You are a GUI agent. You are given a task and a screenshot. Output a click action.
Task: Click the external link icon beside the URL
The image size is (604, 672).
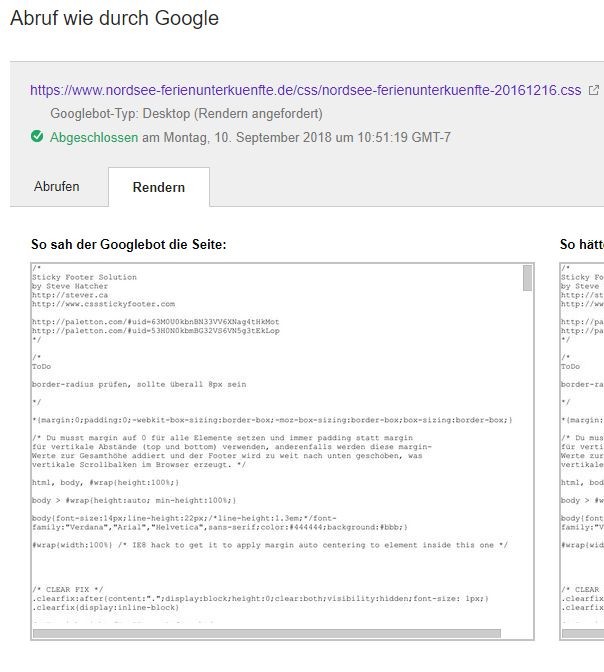pos(594,91)
